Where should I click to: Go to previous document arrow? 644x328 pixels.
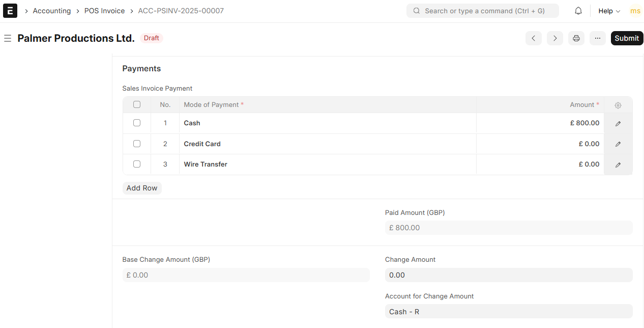point(534,38)
